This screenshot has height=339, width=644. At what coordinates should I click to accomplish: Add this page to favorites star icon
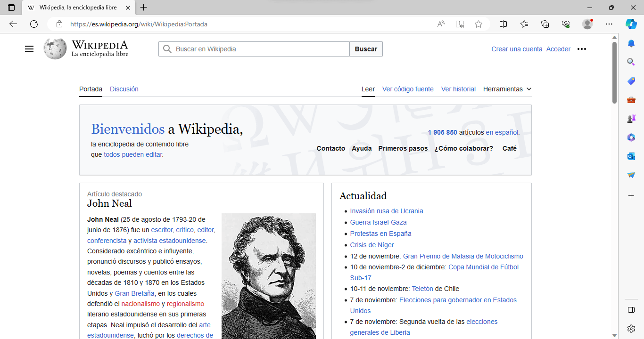tap(479, 24)
